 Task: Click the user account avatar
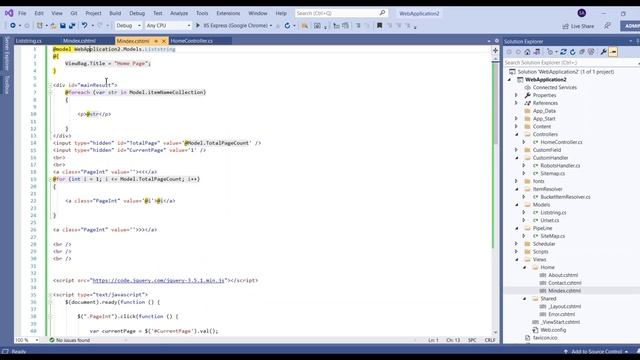click(x=582, y=13)
